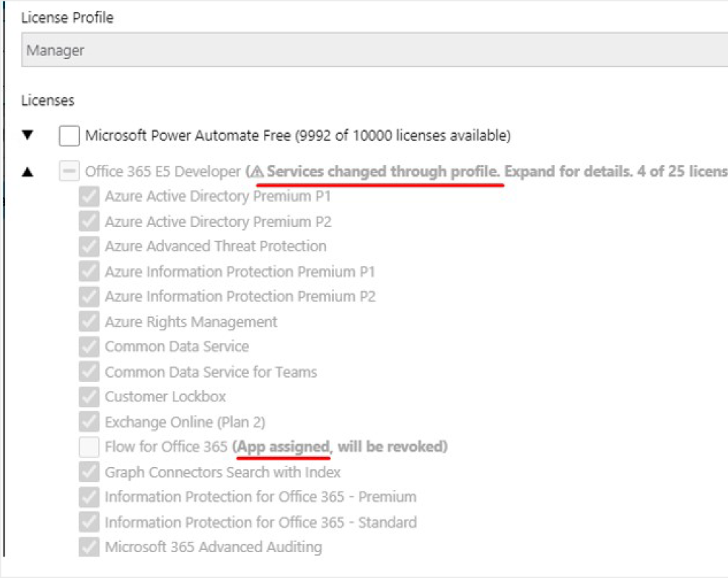Uncheck Azure Rights Management
This screenshot has height=578, width=728.
pos(89,322)
